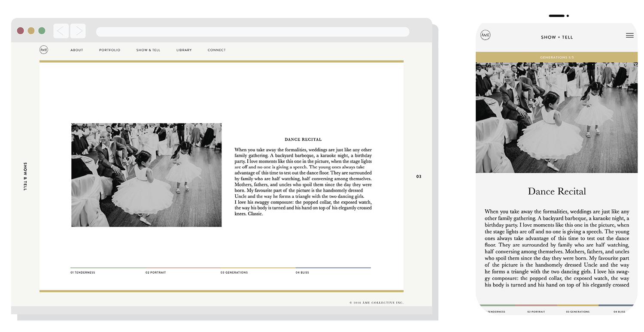Click the browser forward arrow button
The height and width of the screenshot is (332, 644).
[x=78, y=31]
